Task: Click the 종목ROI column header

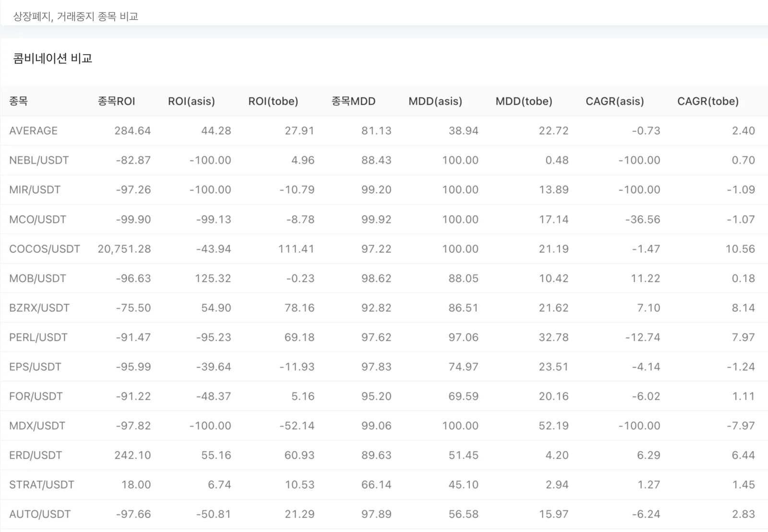Action: 116,101
